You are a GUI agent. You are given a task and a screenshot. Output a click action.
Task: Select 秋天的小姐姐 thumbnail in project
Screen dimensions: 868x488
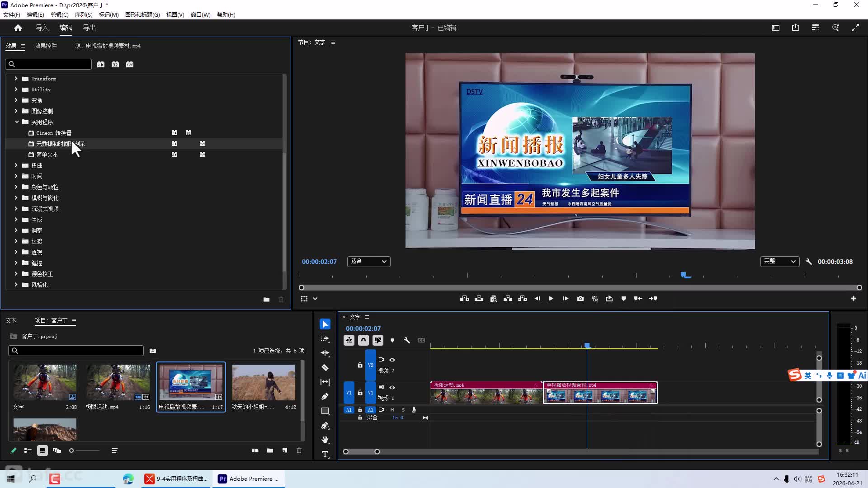[264, 382]
